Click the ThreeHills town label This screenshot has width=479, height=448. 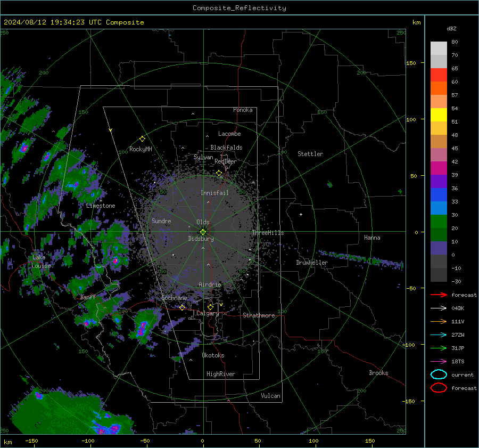point(268,233)
